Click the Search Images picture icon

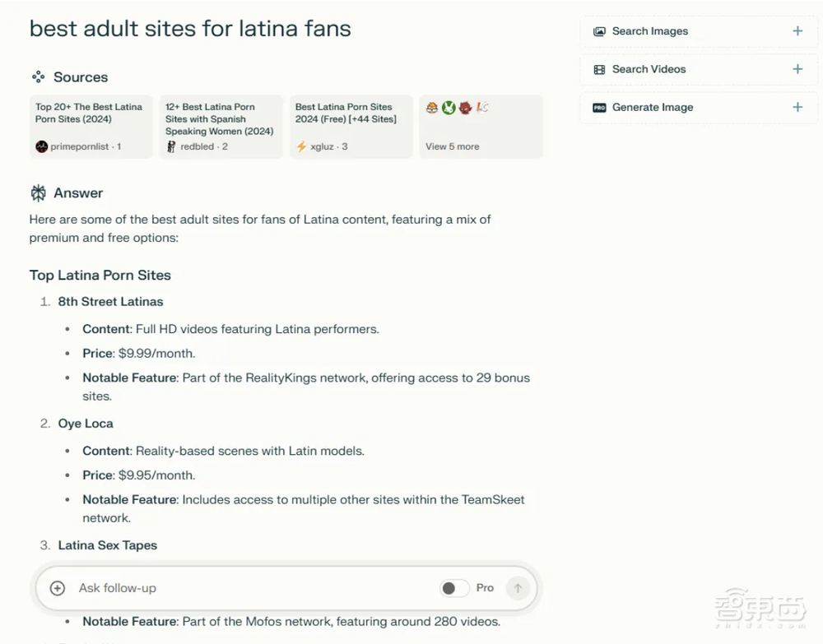tap(599, 31)
